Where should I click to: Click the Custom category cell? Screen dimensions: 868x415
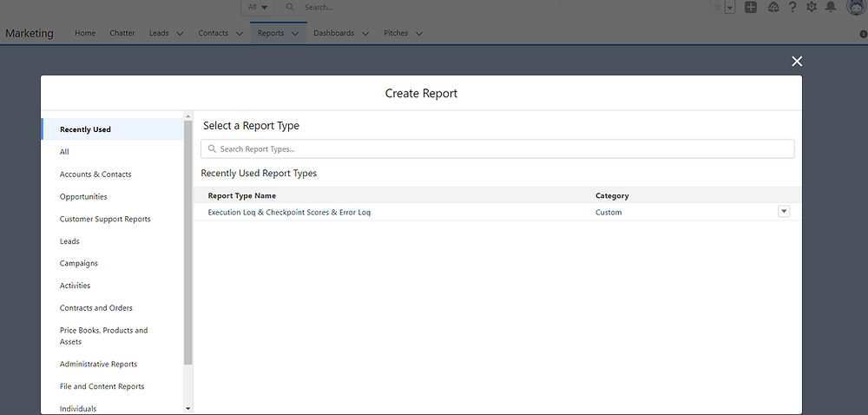coord(608,212)
